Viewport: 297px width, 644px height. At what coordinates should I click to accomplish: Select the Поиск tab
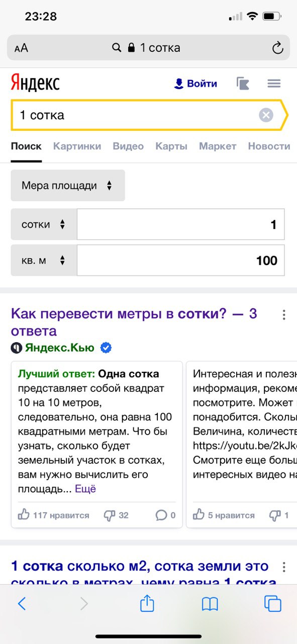[26, 146]
